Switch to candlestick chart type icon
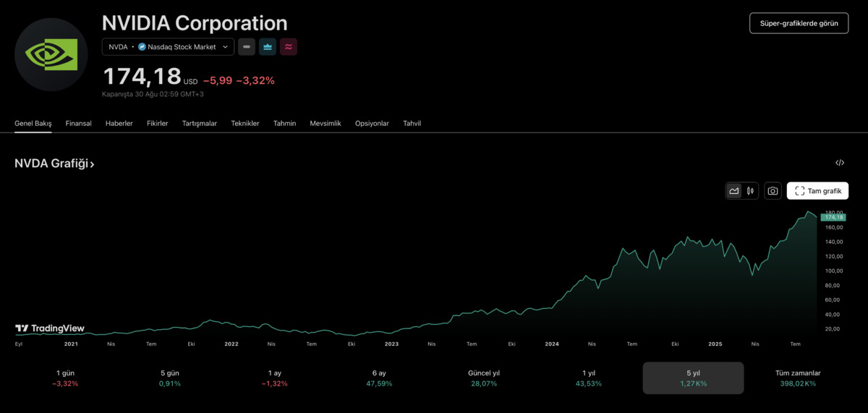Viewport: 868px width, 413px height. [x=750, y=191]
